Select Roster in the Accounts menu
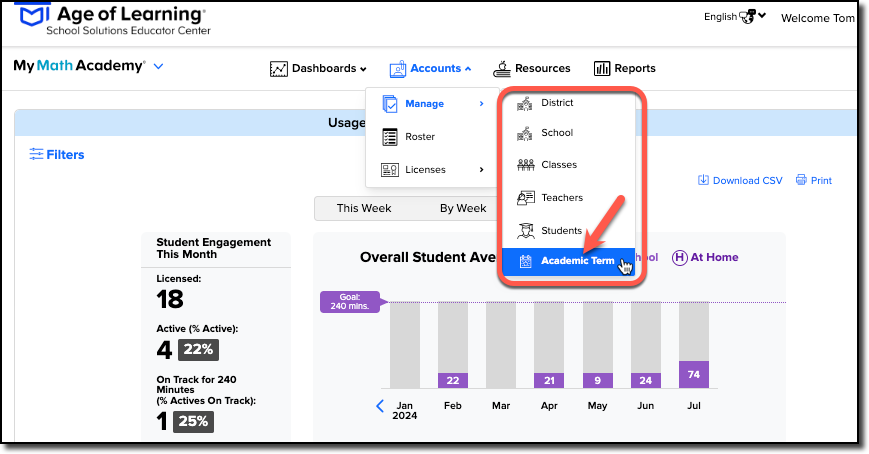Viewport: 869px width, 454px height. (x=433, y=137)
